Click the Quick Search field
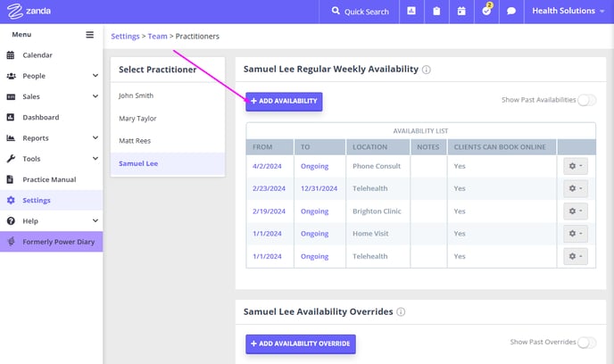The height and width of the screenshot is (364, 614). click(360, 12)
